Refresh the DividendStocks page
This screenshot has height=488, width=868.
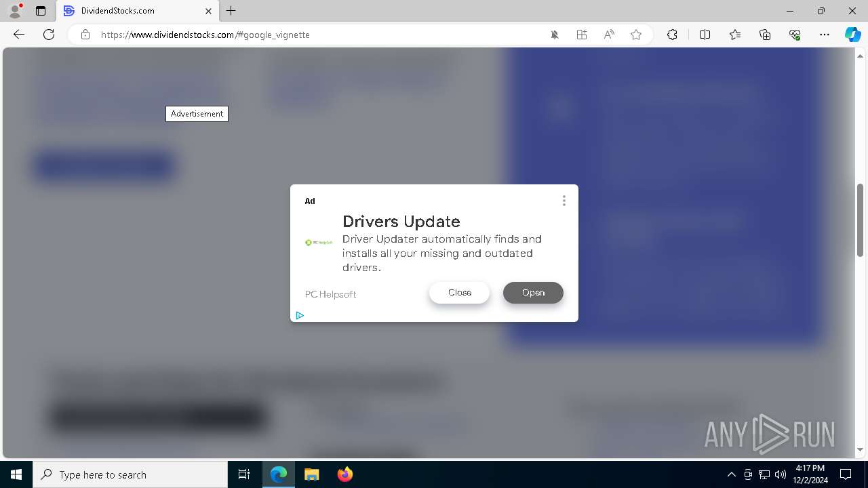tap(49, 35)
